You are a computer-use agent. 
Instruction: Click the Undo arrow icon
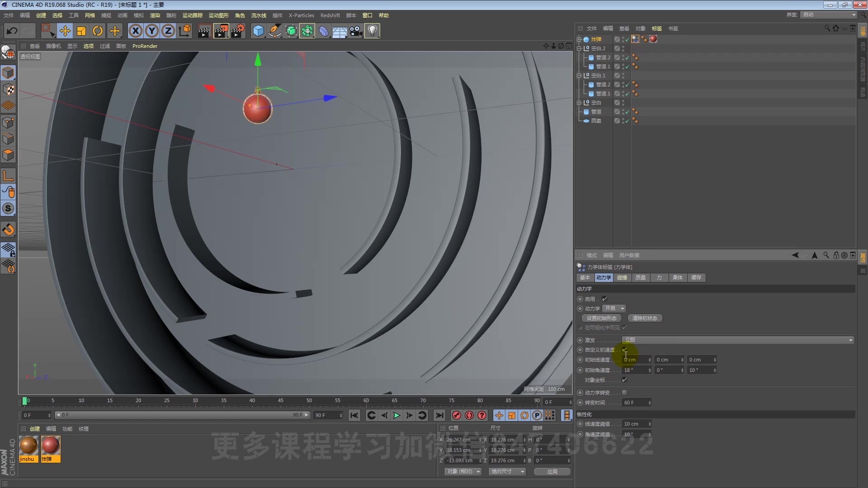pos(12,31)
